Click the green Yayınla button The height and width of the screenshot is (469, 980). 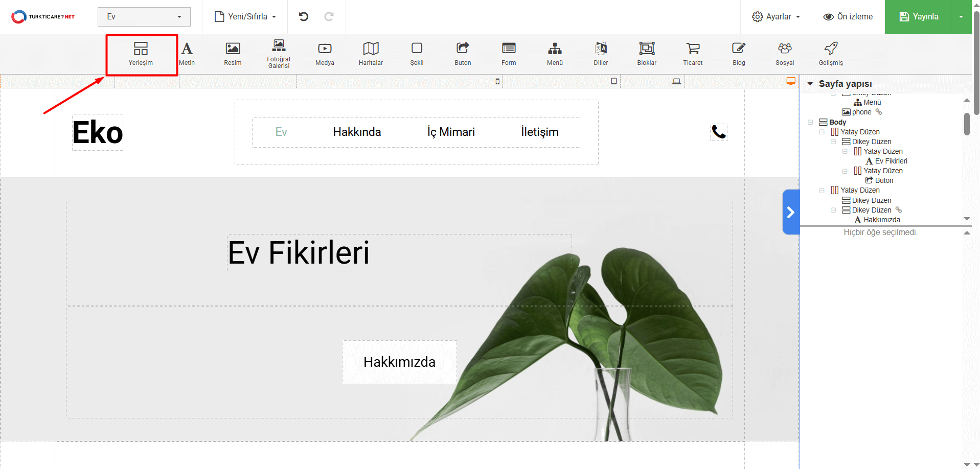918,17
